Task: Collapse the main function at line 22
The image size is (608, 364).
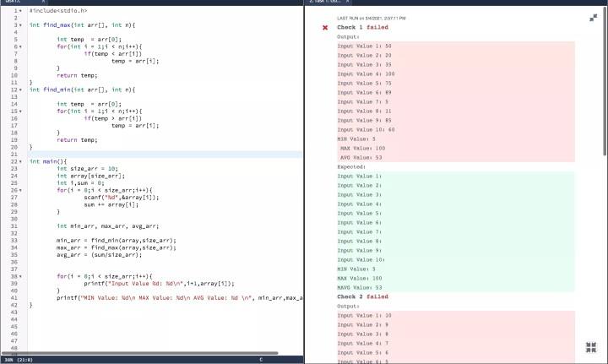Action: click(20, 161)
